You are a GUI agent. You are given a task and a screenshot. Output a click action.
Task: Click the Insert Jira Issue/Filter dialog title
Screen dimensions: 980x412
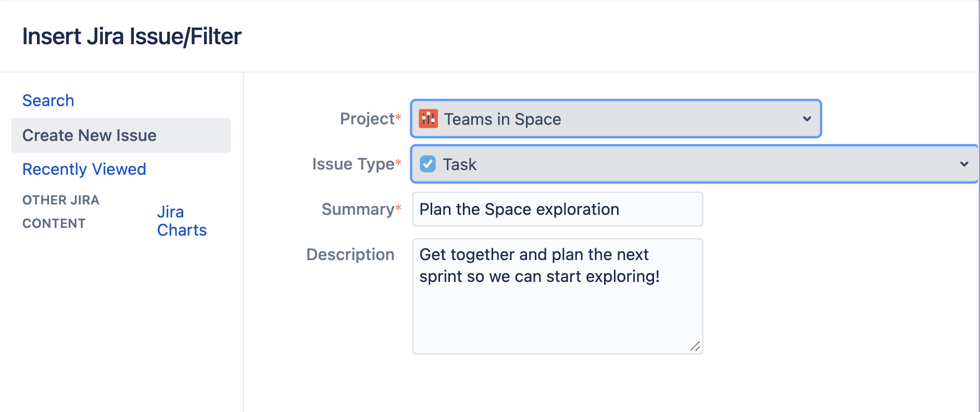pyautogui.click(x=132, y=35)
